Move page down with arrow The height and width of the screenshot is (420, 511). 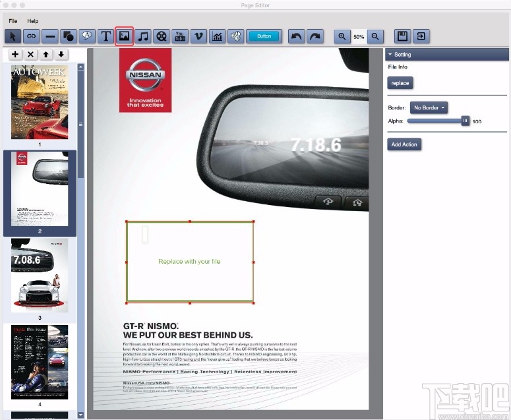pos(61,55)
